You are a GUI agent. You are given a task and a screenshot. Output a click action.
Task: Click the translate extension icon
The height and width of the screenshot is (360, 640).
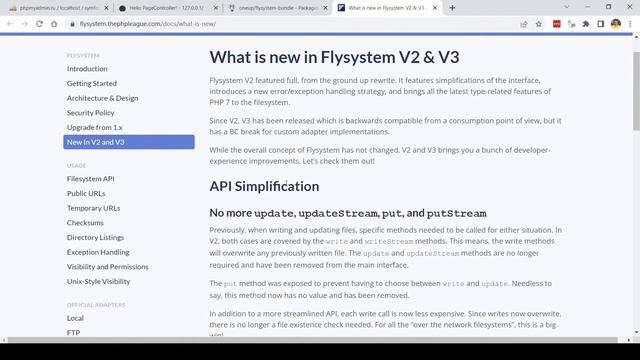tap(571, 24)
